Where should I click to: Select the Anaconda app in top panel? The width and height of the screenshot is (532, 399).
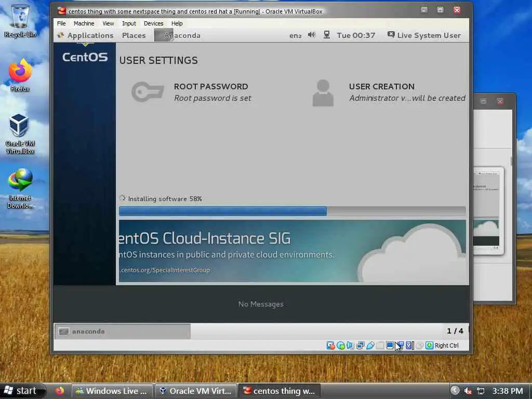[x=178, y=35]
